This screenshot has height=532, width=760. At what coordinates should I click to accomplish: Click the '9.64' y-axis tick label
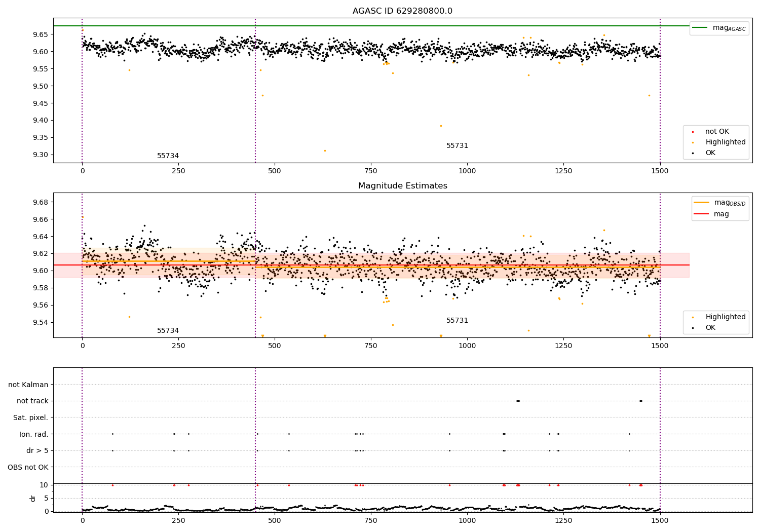point(40,237)
